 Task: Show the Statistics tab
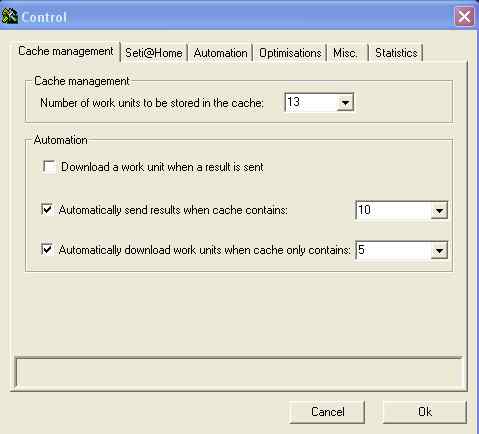(x=396, y=53)
